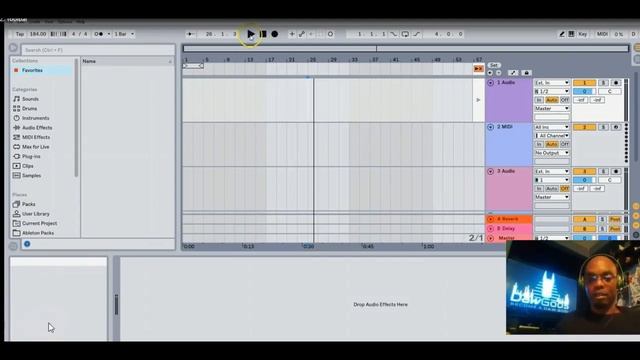Toggle the metronome button
The width and height of the screenshot is (640, 360).
coord(99,34)
